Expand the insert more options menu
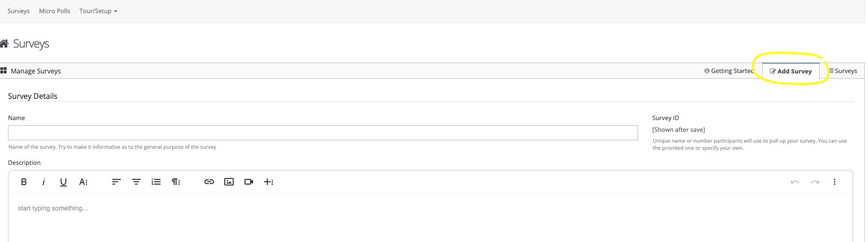The width and height of the screenshot is (868, 242). [x=268, y=182]
